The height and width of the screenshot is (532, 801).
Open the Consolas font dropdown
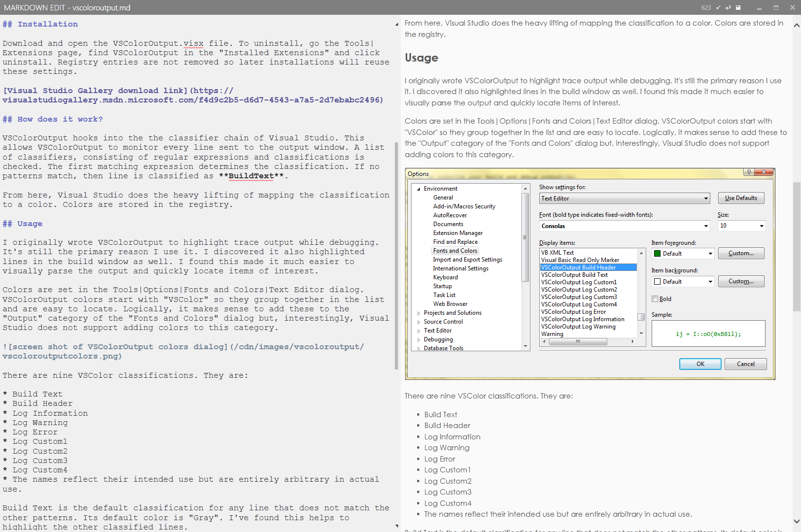[x=625, y=226]
